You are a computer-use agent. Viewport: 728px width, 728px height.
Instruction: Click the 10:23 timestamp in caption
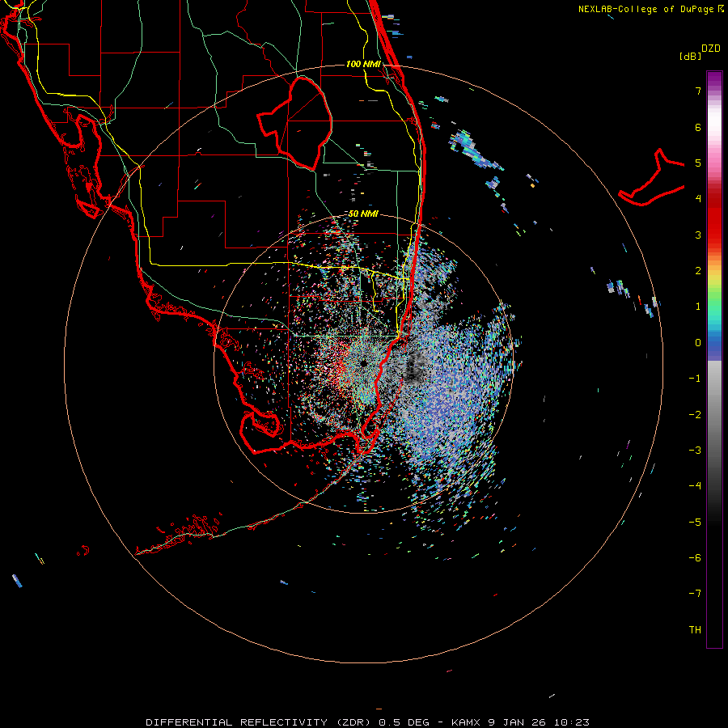click(572, 722)
